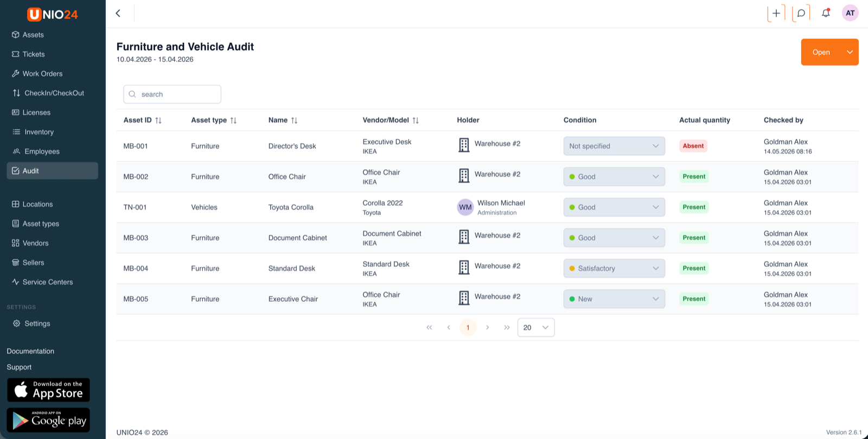Go back with the left arrow icon
868x439 pixels.
(x=118, y=13)
